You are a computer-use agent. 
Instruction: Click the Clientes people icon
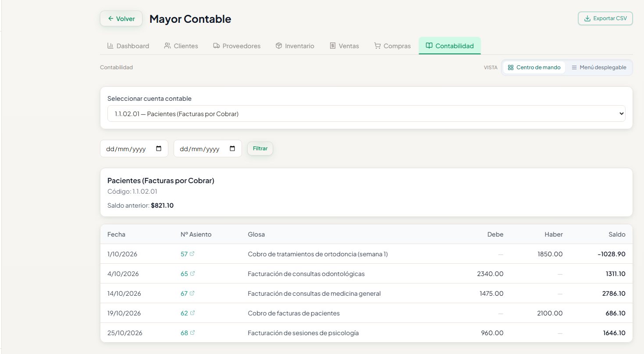pyautogui.click(x=167, y=46)
